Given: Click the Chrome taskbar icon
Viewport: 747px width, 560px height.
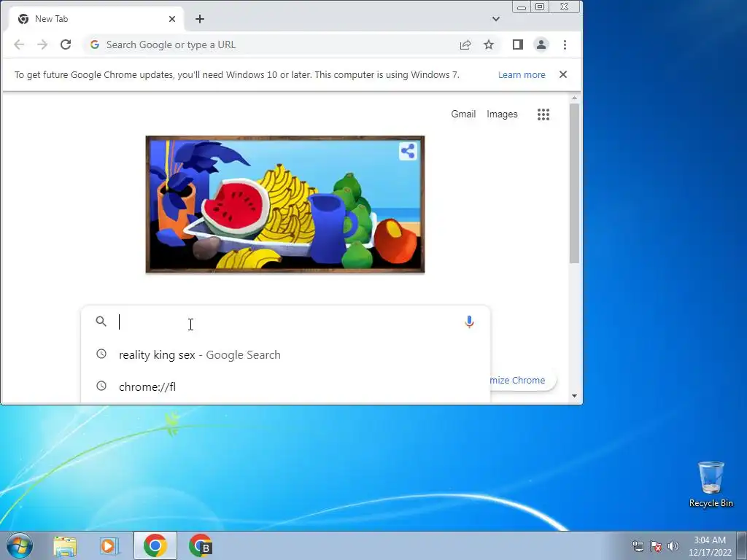Looking at the screenshot, I should (x=155, y=545).
